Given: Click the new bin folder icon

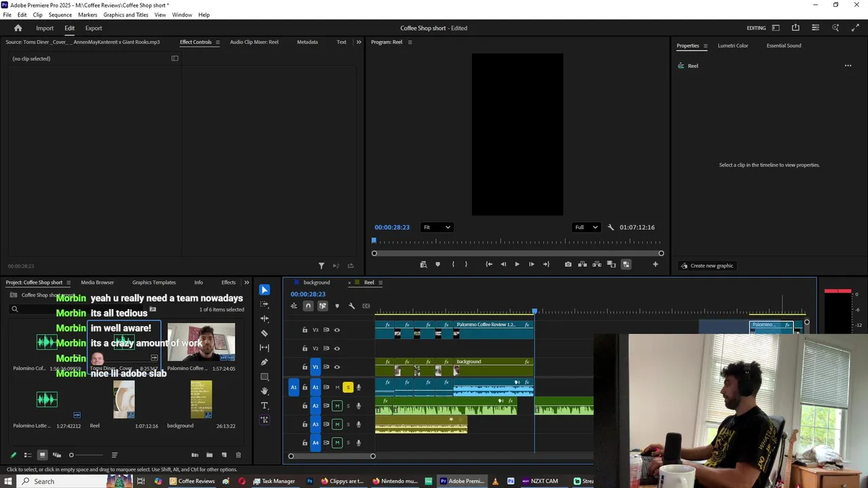Looking at the screenshot, I should tap(210, 455).
